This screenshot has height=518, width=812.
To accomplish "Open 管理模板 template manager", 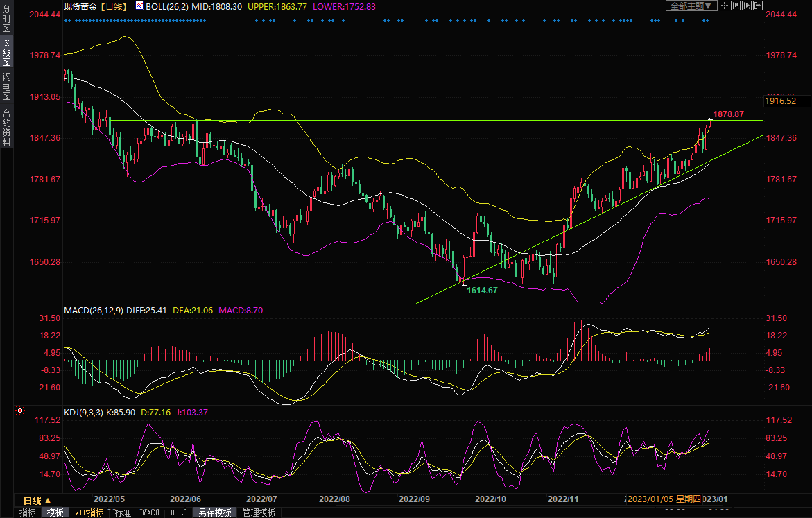I will [259, 512].
